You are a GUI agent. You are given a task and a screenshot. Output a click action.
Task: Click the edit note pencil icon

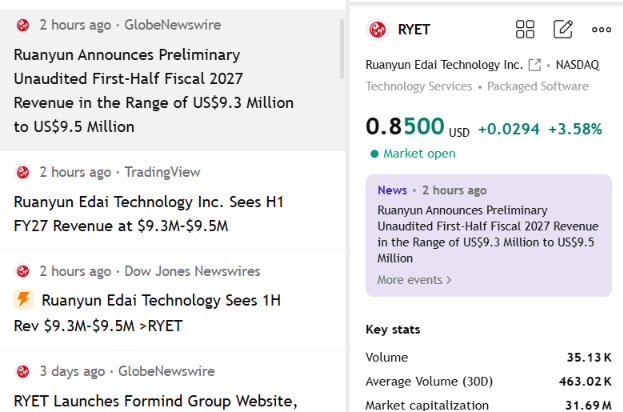[x=563, y=29]
